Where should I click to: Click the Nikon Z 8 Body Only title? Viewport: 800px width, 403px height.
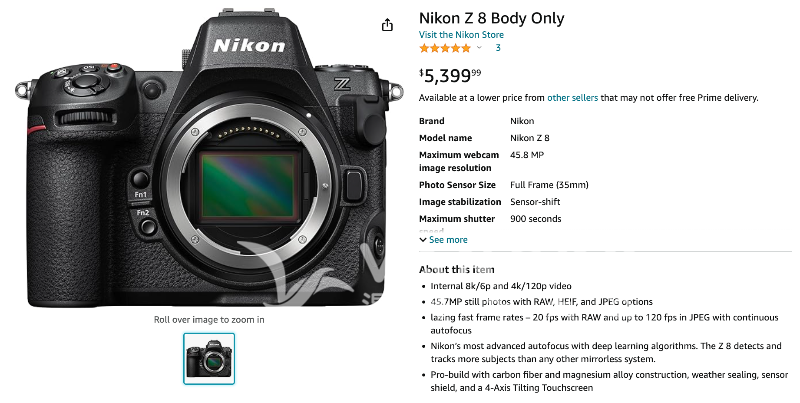click(491, 18)
